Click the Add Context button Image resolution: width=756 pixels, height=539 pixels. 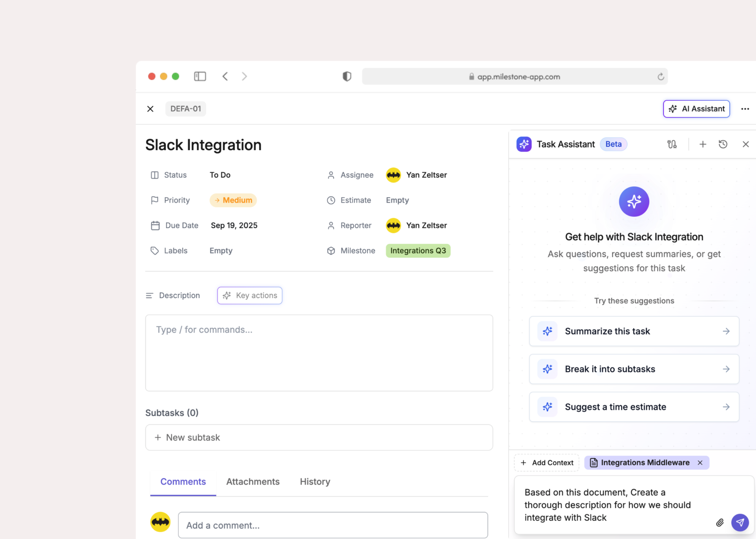[546, 463]
